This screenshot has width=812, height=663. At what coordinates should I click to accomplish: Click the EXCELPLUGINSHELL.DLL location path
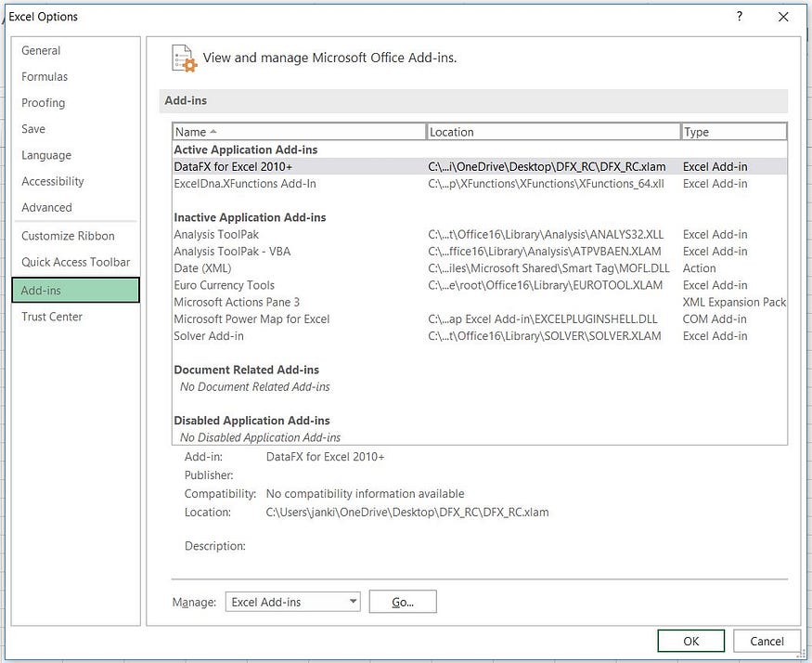click(542, 318)
